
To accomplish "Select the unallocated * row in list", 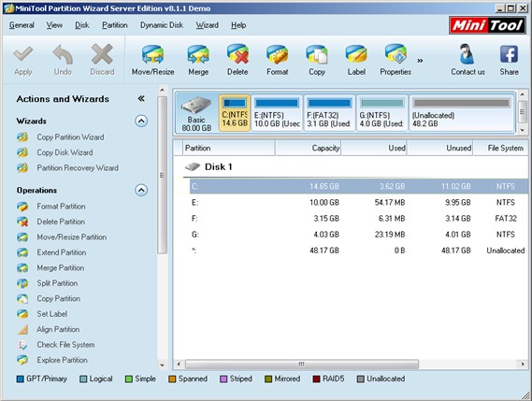I will click(351, 251).
